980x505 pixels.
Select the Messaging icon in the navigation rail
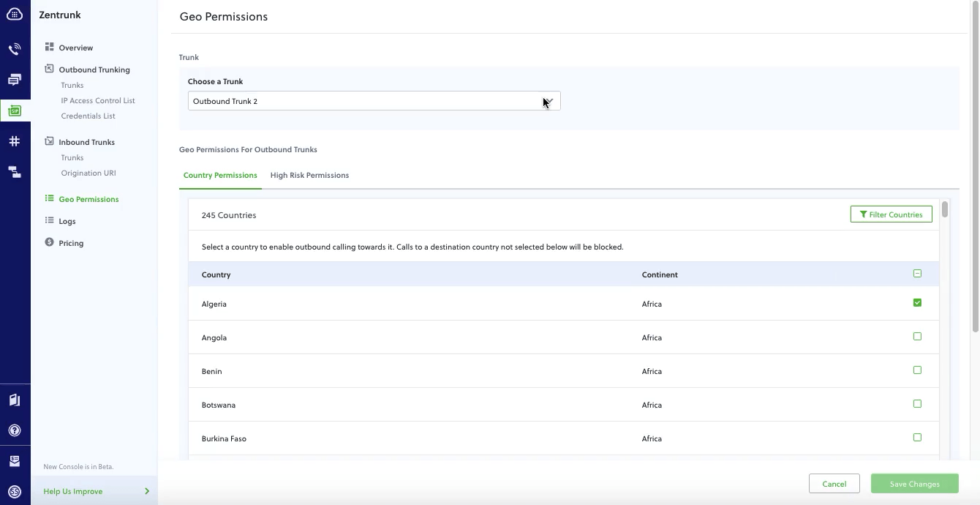pos(15,79)
